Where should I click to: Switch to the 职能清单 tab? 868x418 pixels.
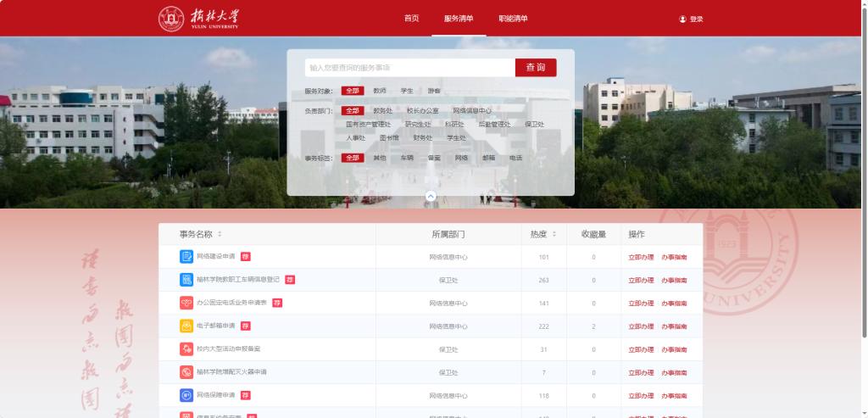(x=513, y=19)
